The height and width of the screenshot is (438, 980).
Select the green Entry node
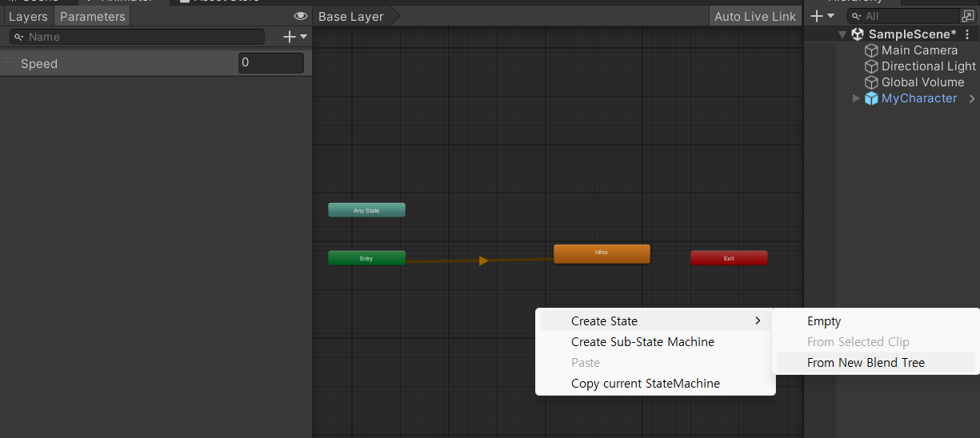[x=366, y=258]
